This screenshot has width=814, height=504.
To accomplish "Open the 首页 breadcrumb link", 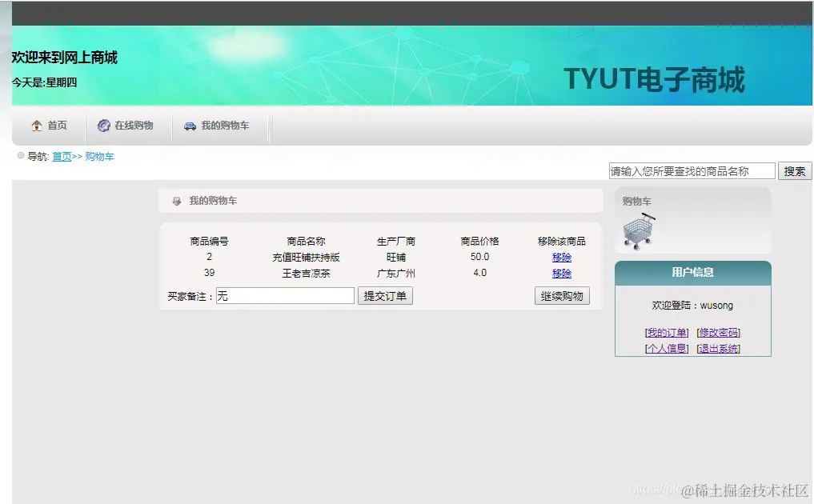I will click(62, 157).
